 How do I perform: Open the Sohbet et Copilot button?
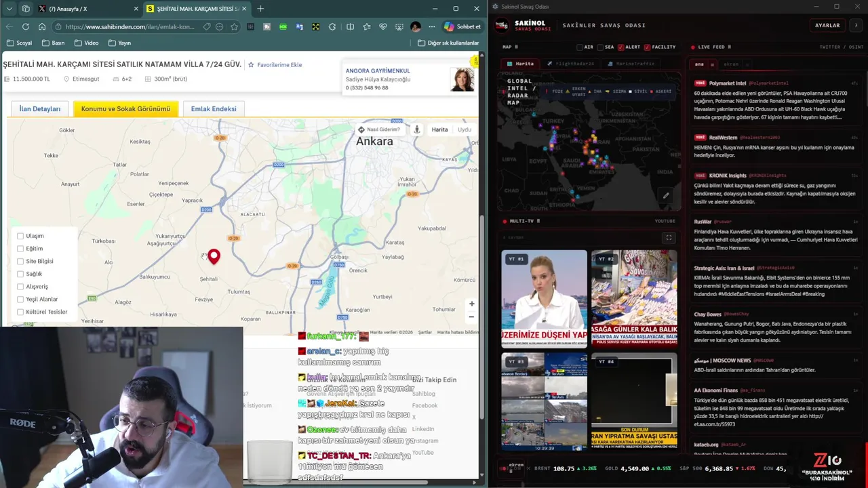[462, 26]
